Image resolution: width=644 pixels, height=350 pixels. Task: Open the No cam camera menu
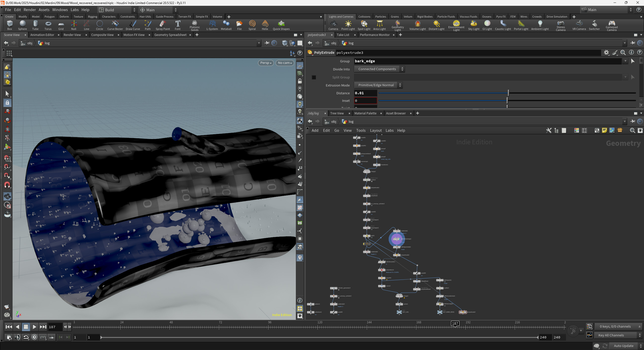(x=285, y=63)
